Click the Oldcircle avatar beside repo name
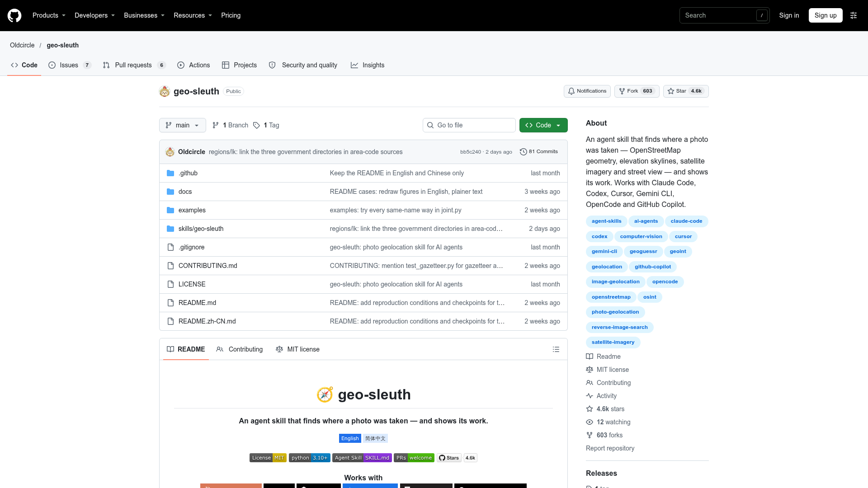 point(165,91)
